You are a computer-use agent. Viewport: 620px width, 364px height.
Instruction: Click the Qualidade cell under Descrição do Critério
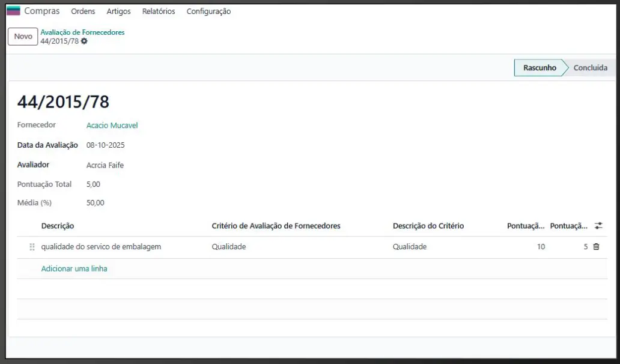(x=410, y=247)
